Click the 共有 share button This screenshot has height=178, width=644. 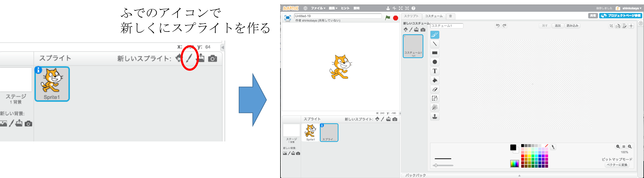pos(593,16)
